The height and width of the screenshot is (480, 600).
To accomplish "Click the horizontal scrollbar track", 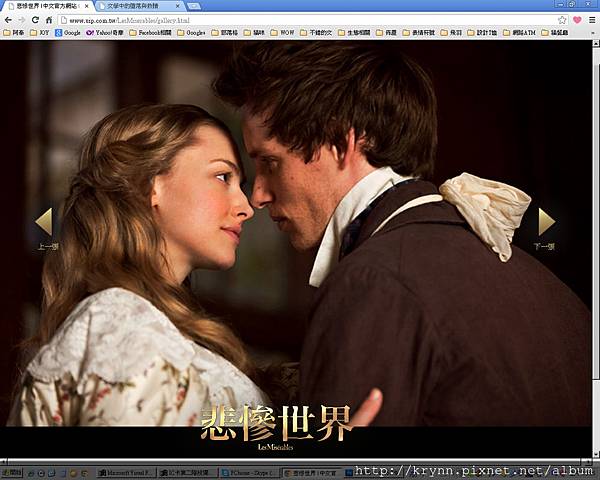I will (x=296, y=461).
